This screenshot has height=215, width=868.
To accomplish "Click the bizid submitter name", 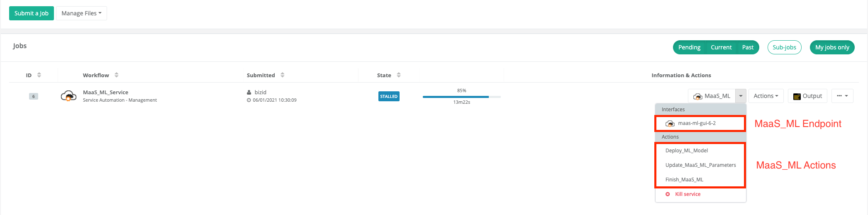I will (x=261, y=92).
